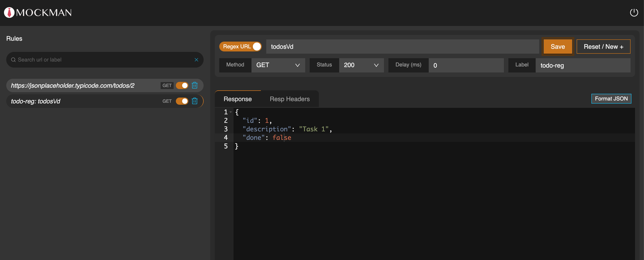This screenshot has height=260, width=644.
Task: Select the Resp Headers tab
Action: (x=289, y=99)
